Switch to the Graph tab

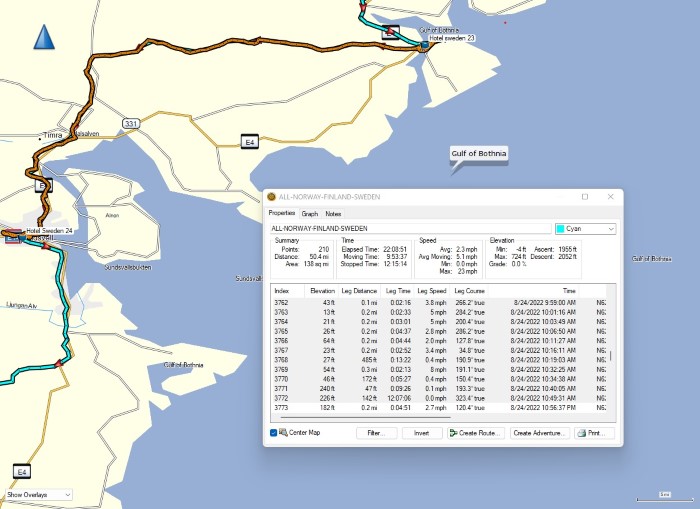310,214
